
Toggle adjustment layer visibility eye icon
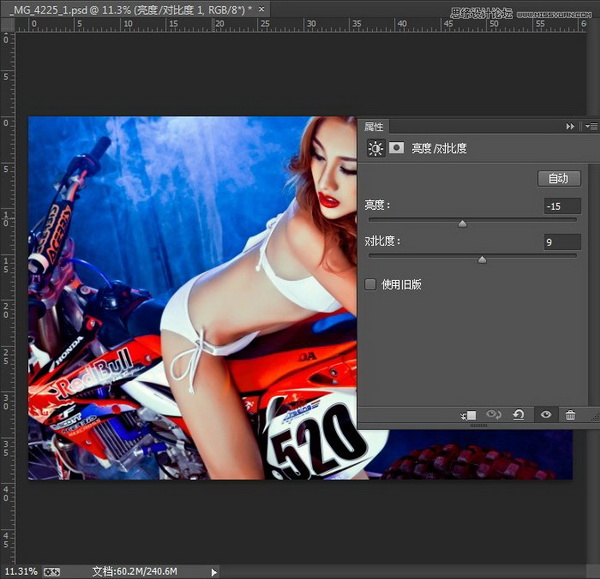tap(546, 414)
